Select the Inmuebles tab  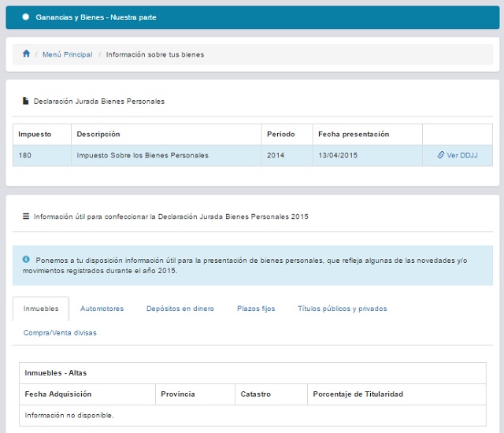tap(41, 309)
